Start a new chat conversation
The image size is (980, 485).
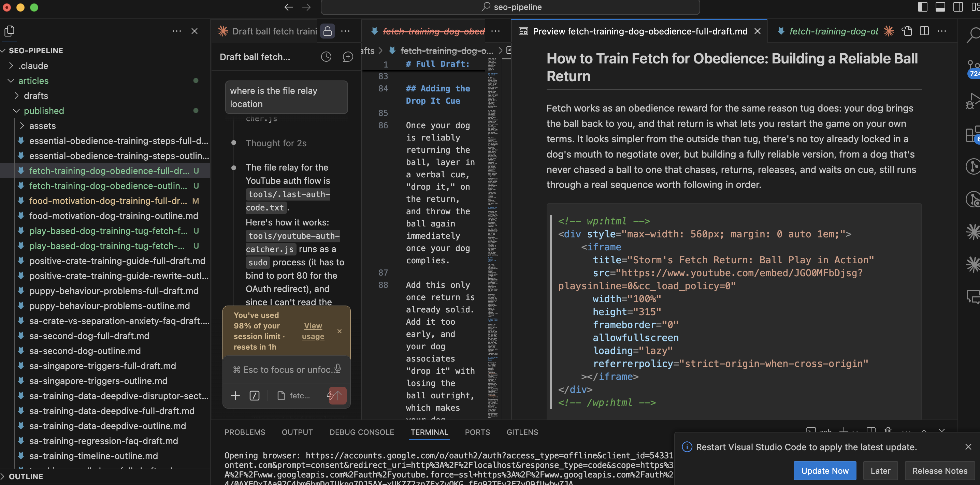point(348,57)
